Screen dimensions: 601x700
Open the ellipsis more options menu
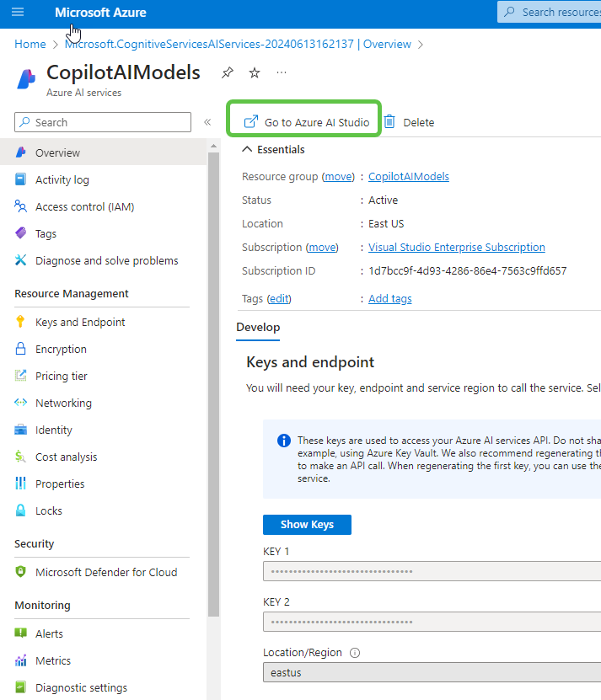(282, 72)
